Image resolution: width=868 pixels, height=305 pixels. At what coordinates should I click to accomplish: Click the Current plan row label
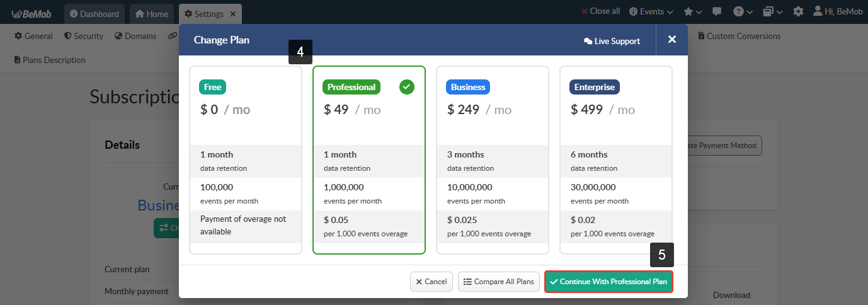tap(127, 269)
